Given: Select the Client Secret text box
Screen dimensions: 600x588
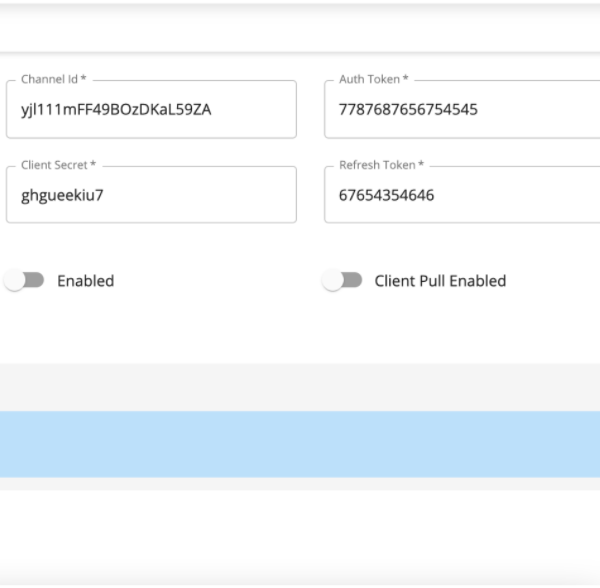Looking at the screenshot, I should point(152,195).
